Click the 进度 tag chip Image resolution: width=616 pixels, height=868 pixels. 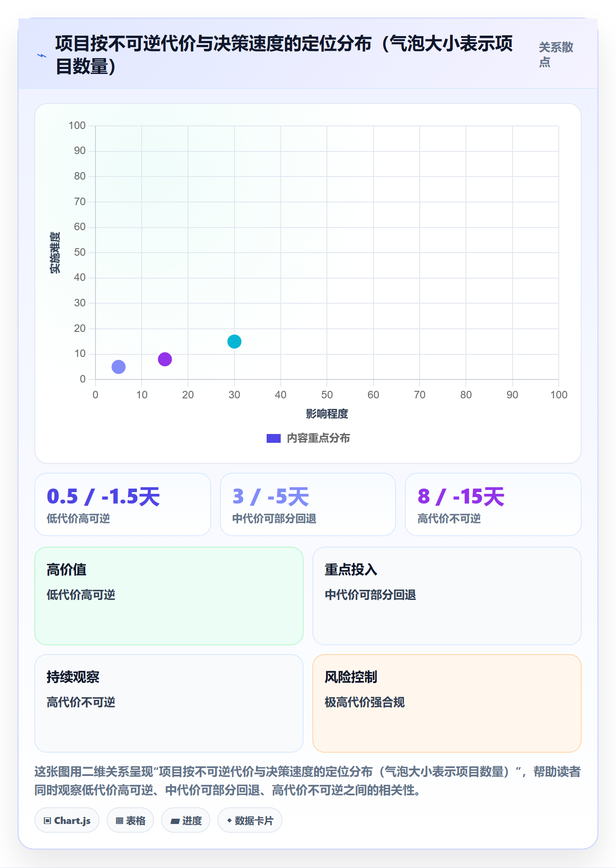tap(186, 820)
